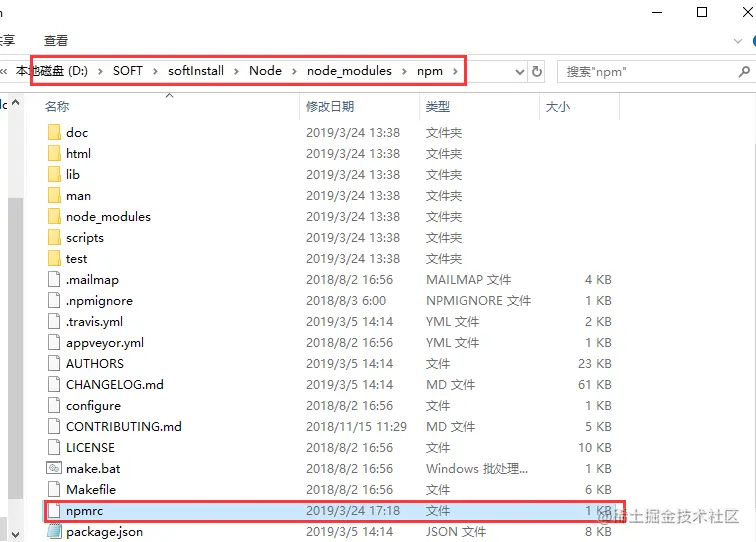Open the html folder icon
The width and height of the screenshot is (756, 542).
(x=54, y=153)
